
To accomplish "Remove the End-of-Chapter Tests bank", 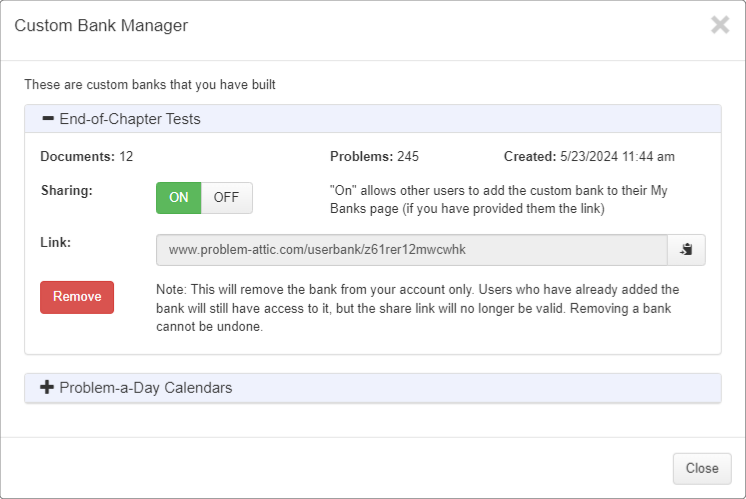I will (77, 297).
